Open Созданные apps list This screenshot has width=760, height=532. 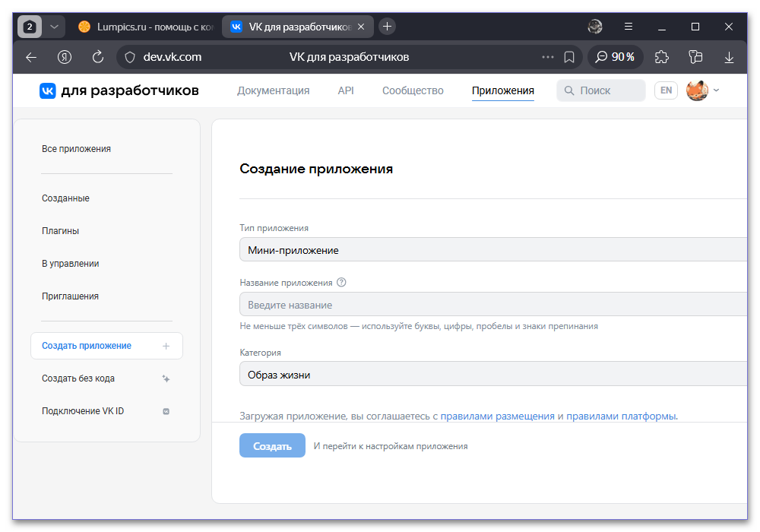65,198
